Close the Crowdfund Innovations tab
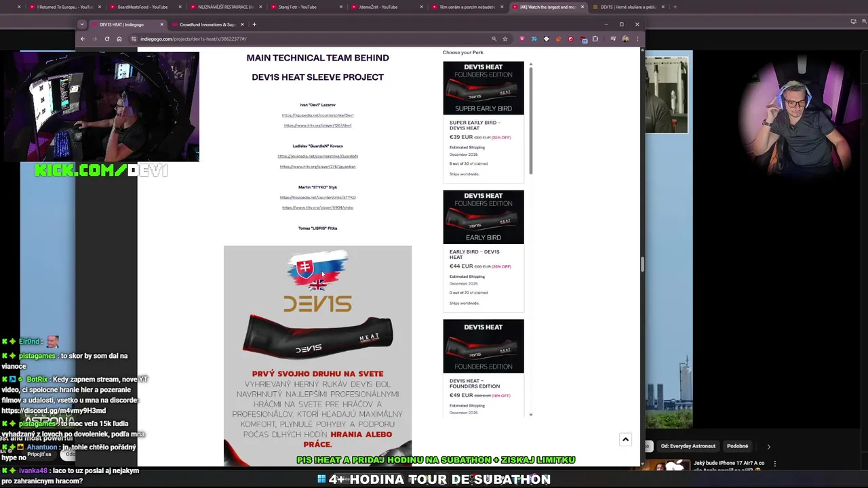This screenshot has height=488, width=868. pyautogui.click(x=242, y=24)
